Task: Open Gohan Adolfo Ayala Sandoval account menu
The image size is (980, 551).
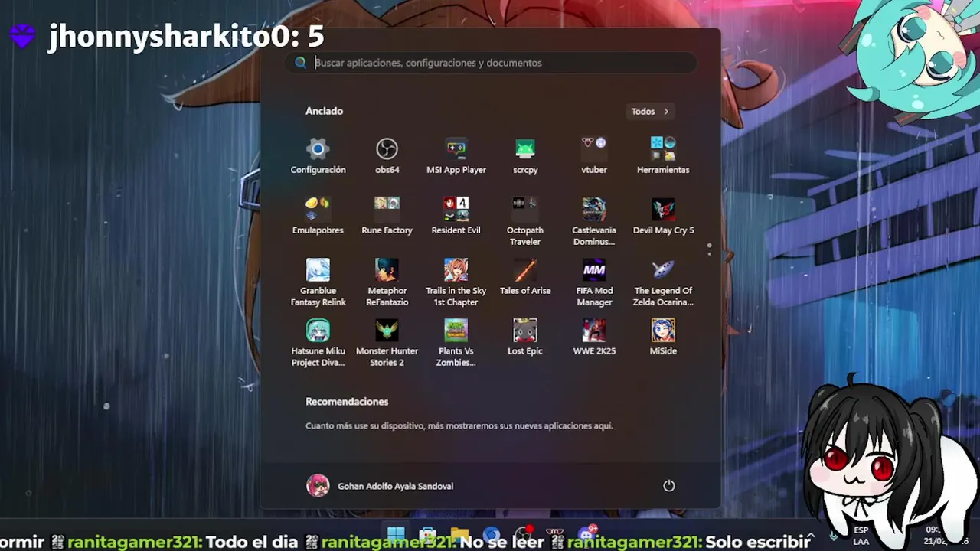Action: click(380, 486)
